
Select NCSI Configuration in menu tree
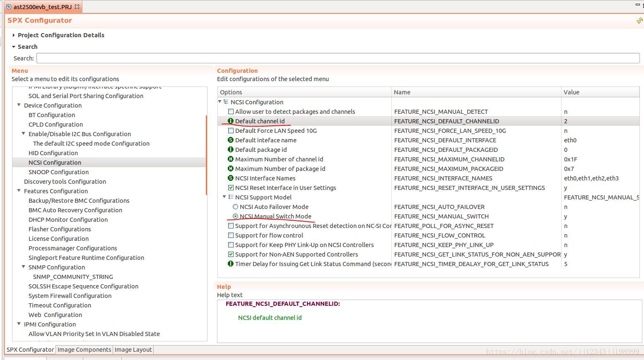pyautogui.click(x=55, y=163)
